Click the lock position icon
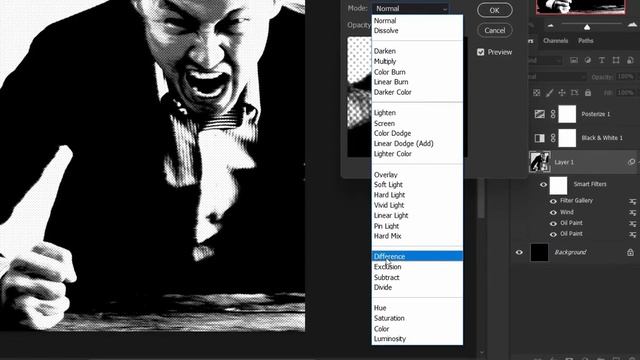 562,93
